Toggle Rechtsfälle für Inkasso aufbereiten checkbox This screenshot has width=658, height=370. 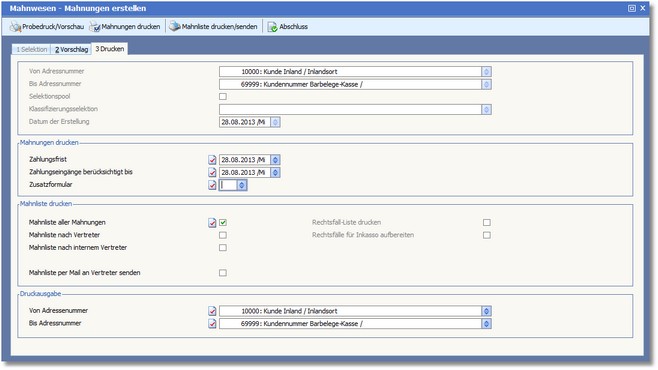pos(486,235)
